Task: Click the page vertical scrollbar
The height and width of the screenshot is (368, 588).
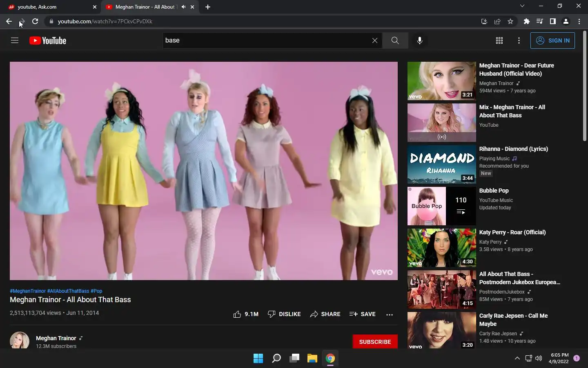Action: [585, 86]
